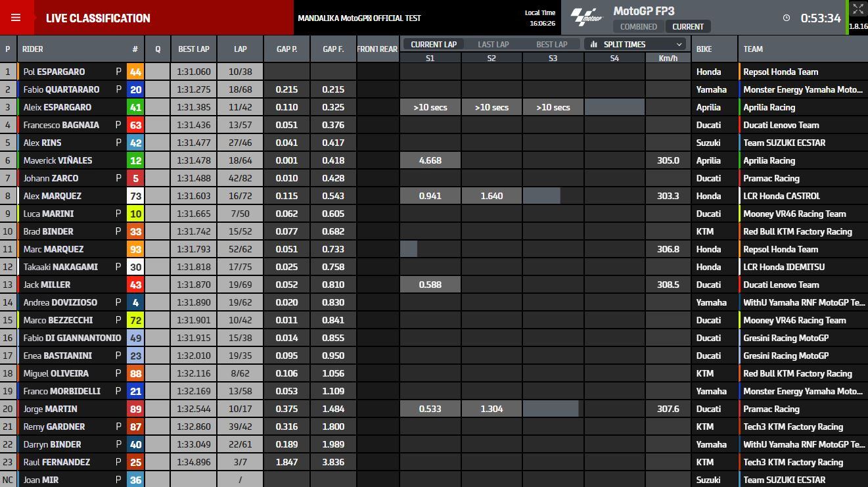Select rider Franco MORBIDELLI

click(x=62, y=391)
